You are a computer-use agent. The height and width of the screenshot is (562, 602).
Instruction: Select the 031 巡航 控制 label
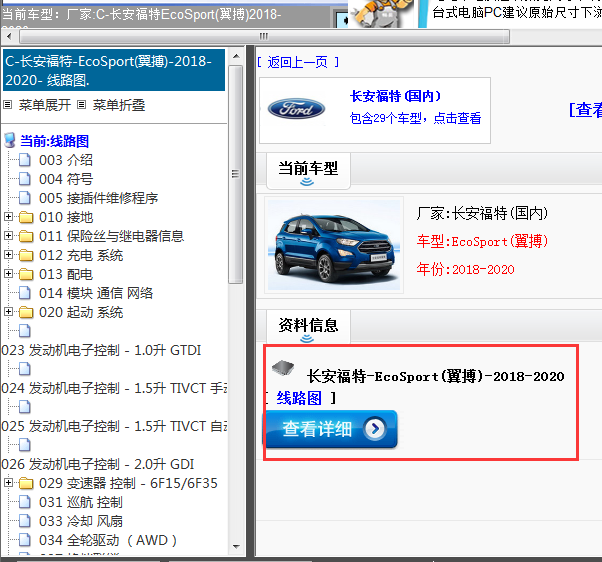pos(81,502)
